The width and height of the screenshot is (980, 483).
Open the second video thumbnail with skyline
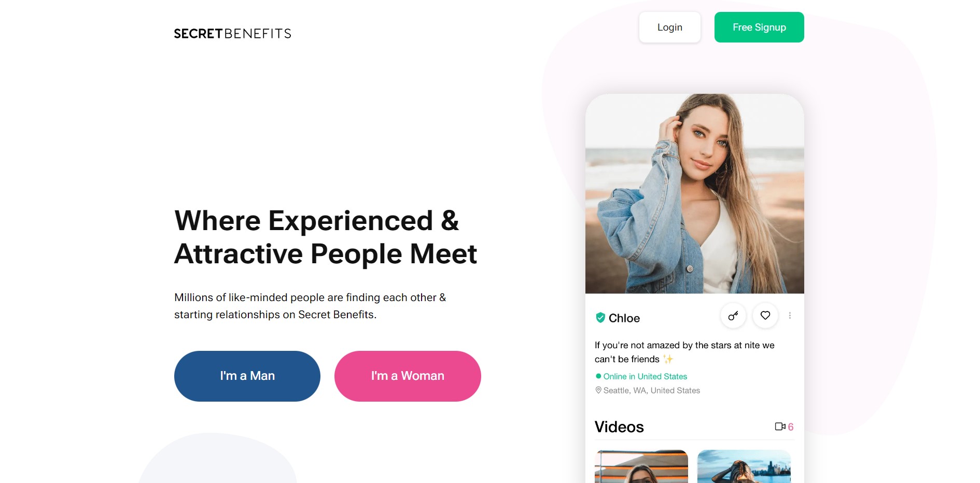tap(744, 466)
